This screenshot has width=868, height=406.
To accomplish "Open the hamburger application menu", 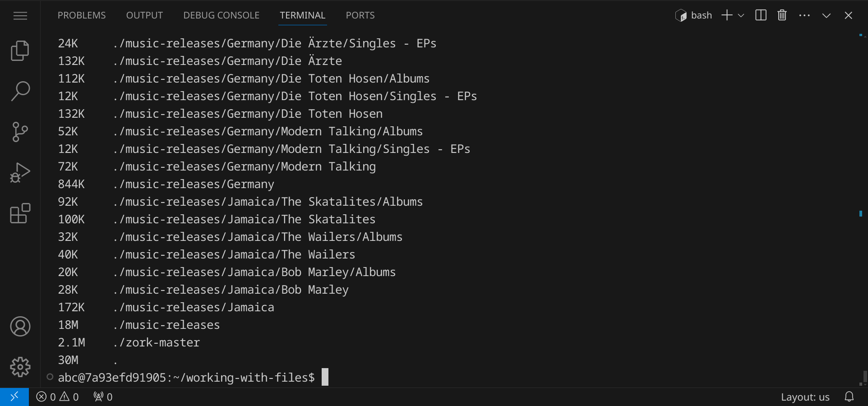I will pyautogui.click(x=20, y=16).
